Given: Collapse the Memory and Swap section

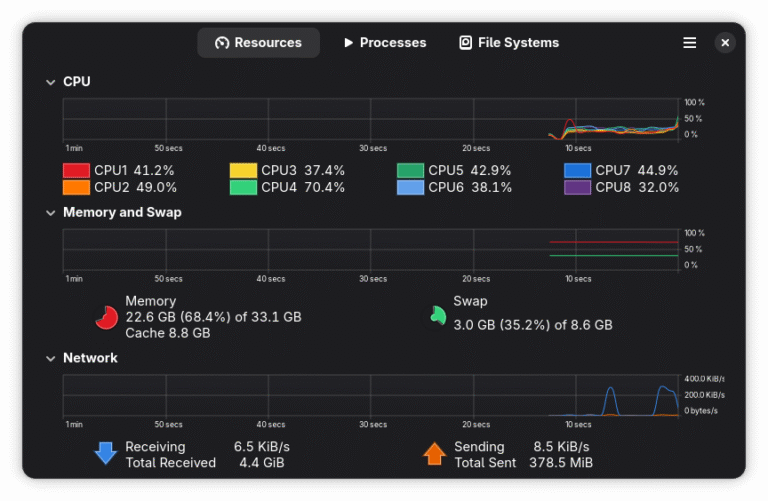Looking at the screenshot, I should (50, 213).
